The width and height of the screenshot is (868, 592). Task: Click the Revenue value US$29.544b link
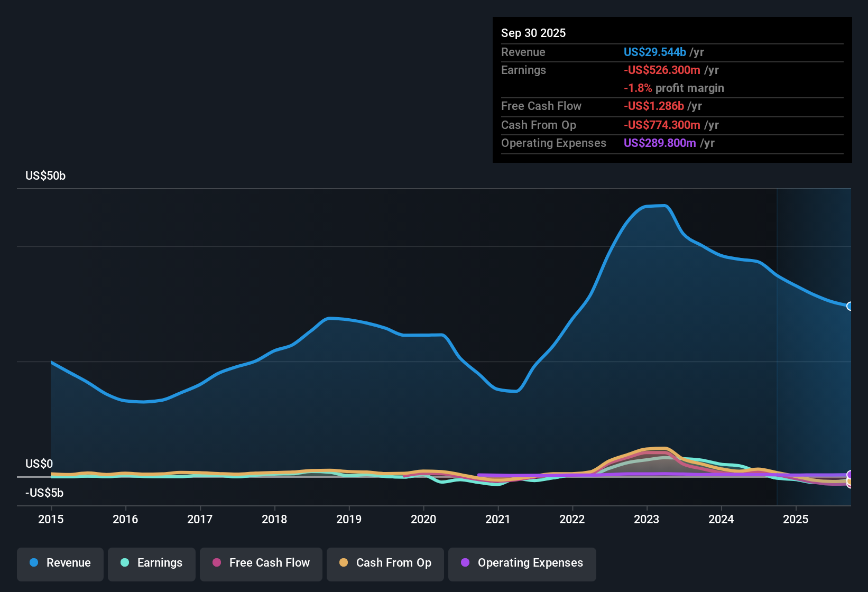click(x=654, y=52)
